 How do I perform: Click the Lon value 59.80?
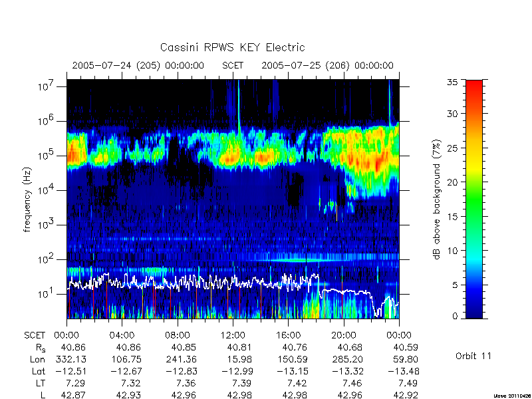tap(406, 360)
